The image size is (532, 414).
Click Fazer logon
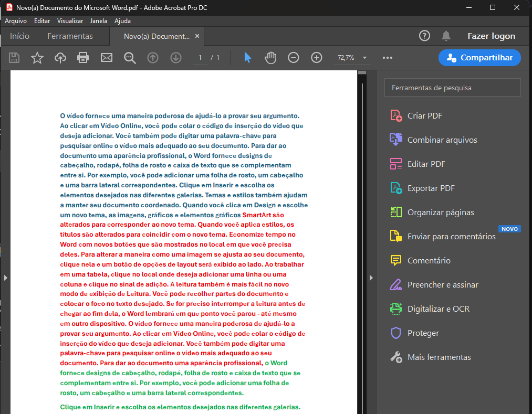[491, 36]
